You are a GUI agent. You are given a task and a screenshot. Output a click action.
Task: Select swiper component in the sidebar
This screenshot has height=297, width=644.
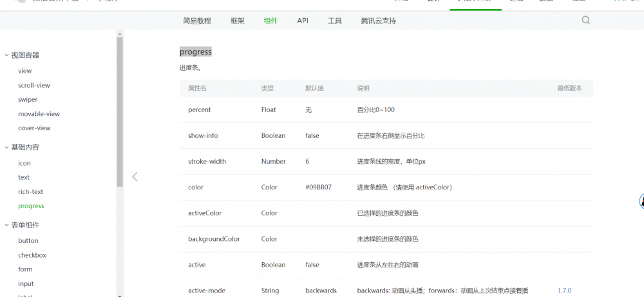pyautogui.click(x=28, y=99)
